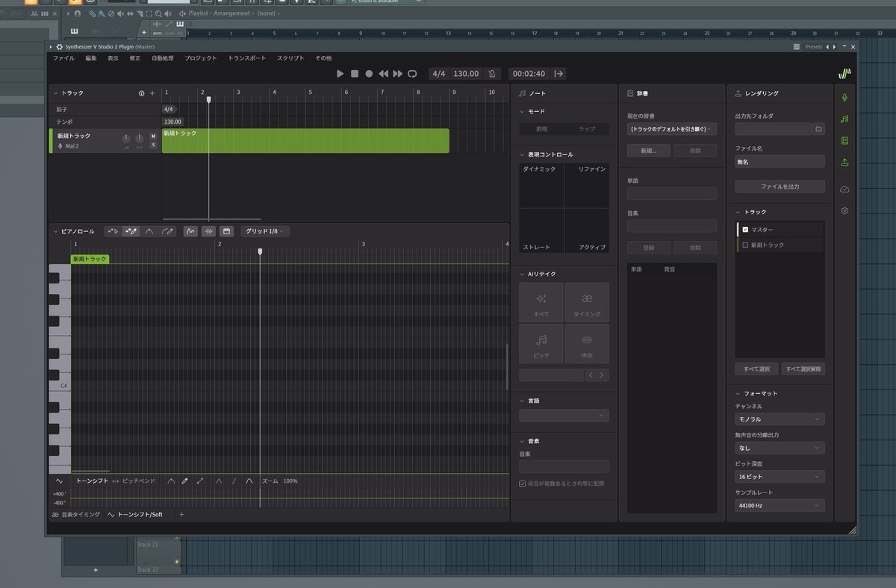Open the dictionary panel sidebar icon
This screenshot has height=588, width=896.
(844, 140)
